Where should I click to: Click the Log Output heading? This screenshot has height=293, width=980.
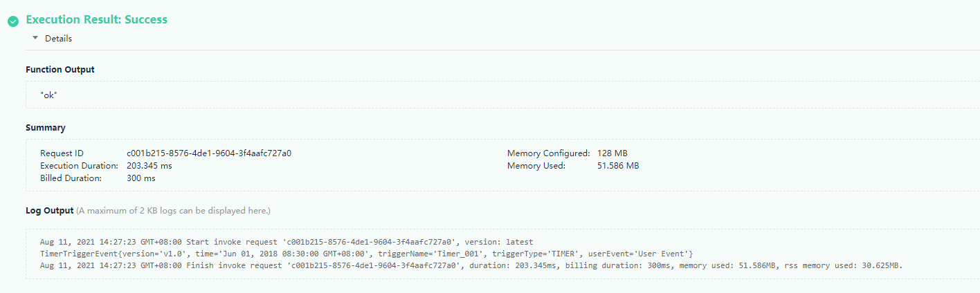coord(49,210)
